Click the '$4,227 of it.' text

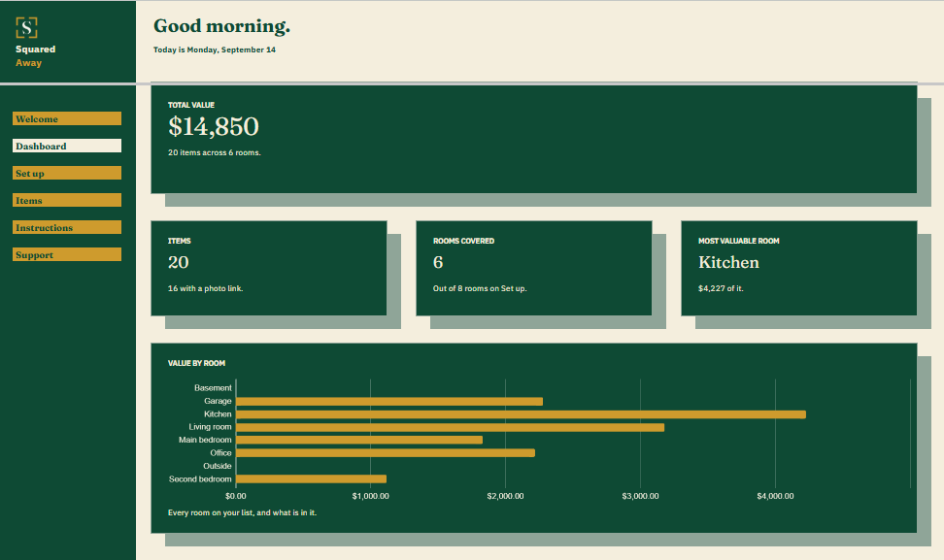pyautogui.click(x=721, y=288)
